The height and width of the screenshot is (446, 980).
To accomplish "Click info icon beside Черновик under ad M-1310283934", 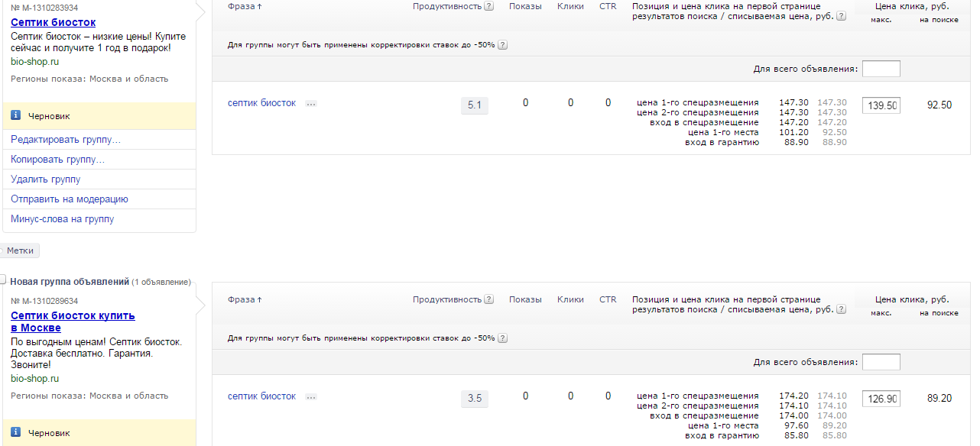I will (15, 116).
